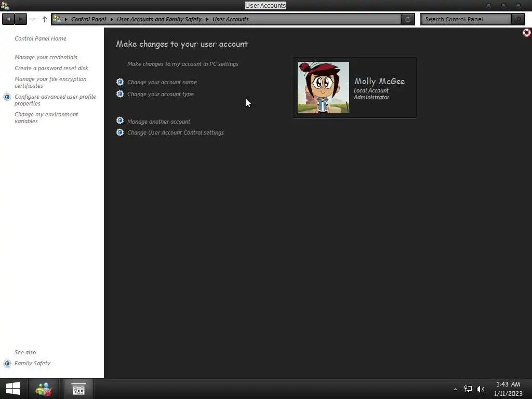Select User Accounts and Family Safety breadcrumb
532x399 pixels.
[159, 19]
